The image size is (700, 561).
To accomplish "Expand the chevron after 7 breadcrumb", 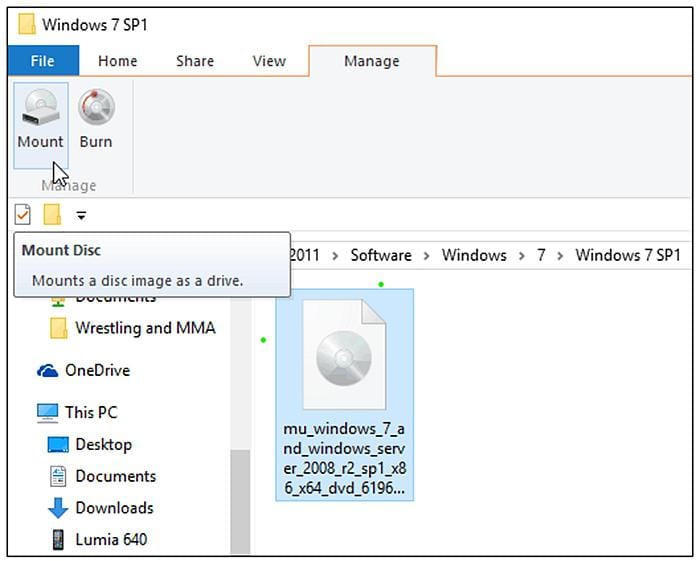I will point(561,256).
